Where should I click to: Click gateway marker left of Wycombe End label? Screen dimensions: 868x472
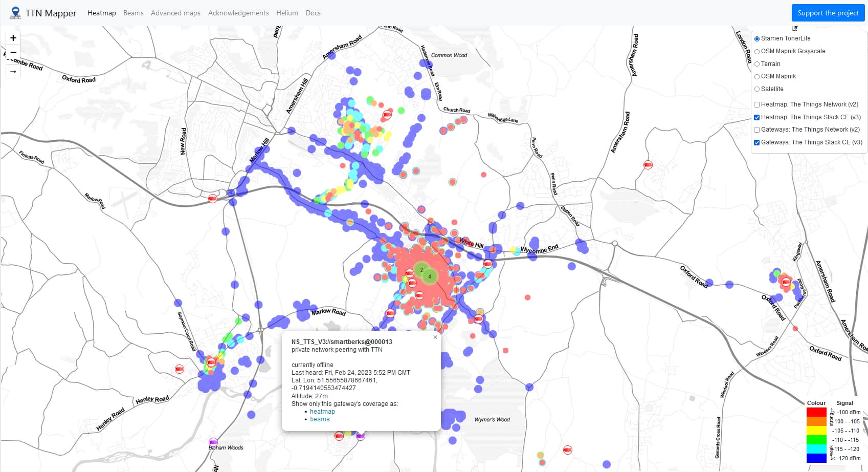click(488, 264)
